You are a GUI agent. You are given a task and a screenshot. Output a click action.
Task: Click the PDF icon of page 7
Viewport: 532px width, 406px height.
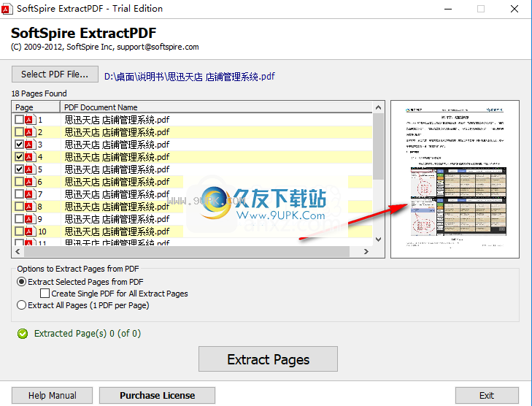click(x=30, y=194)
